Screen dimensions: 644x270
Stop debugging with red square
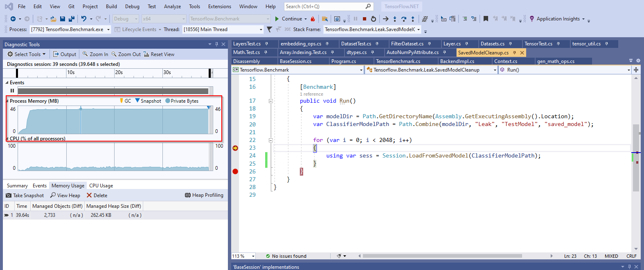coord(364,19)
